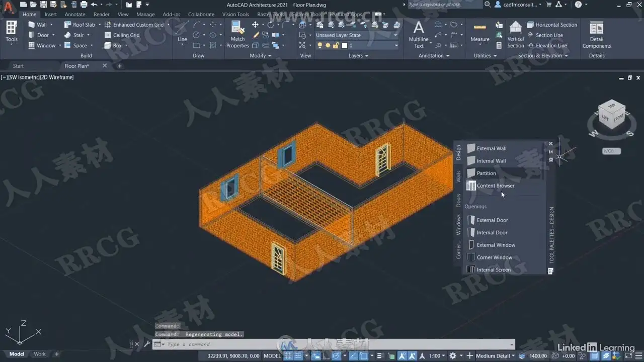
Task: Open the layer 0 dropdown list
Action: pyautogui.click(x=396, y=46)
